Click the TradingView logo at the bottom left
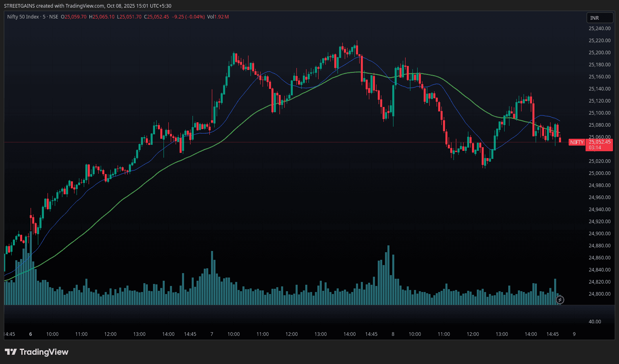 coord(37,352)
